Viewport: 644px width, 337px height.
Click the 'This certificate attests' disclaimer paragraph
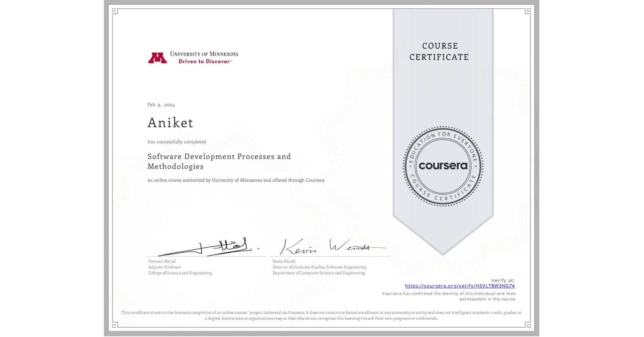tap(321, 315)
